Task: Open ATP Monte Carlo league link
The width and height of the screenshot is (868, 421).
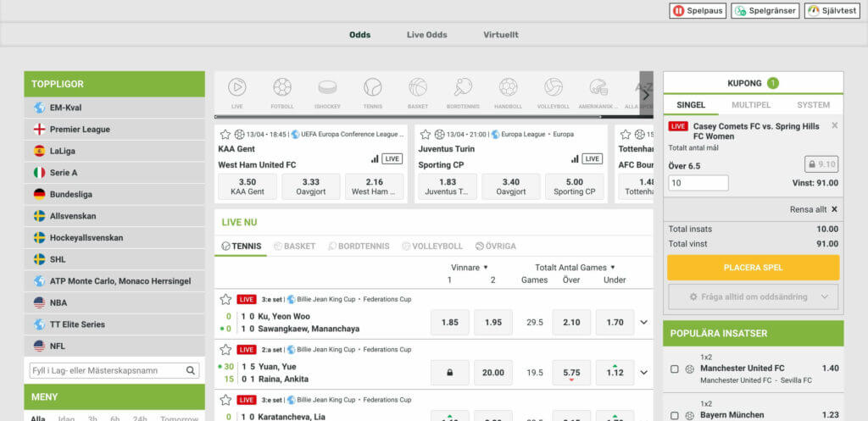Action: 114,281
